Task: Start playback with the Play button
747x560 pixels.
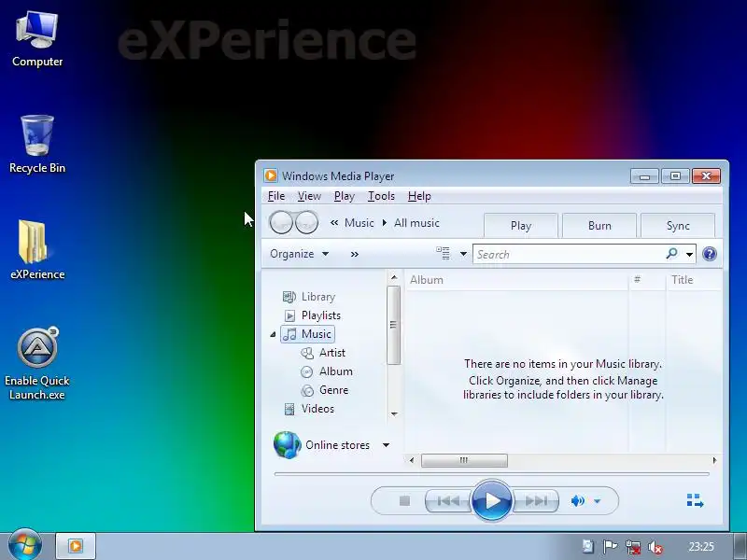Action: 492,500
